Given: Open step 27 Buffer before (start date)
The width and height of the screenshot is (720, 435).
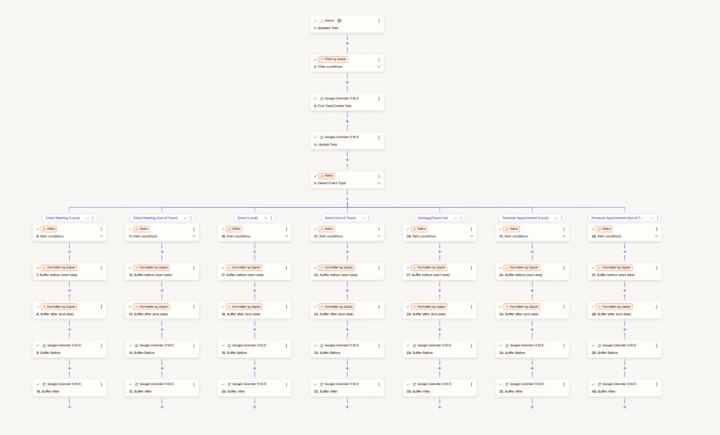Looking at the screenshot, I should coord(439,271).
